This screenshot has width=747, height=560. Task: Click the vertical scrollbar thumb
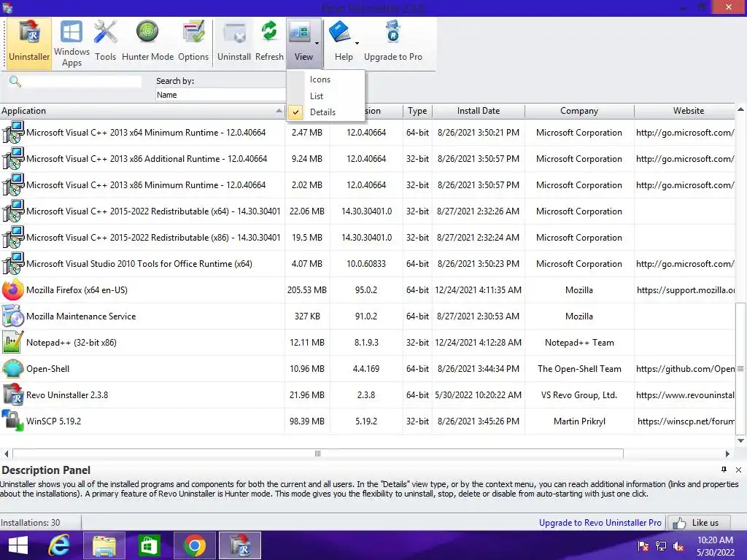coord(740,368)
